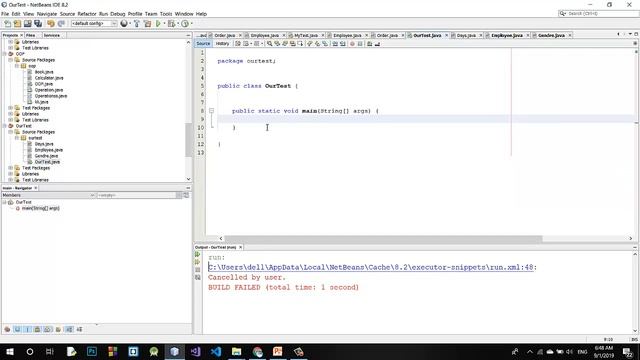Viewport: 640px width, 360px height.
Task: Open PowerPoint from the taskbar
Action: tap(278, 351)
